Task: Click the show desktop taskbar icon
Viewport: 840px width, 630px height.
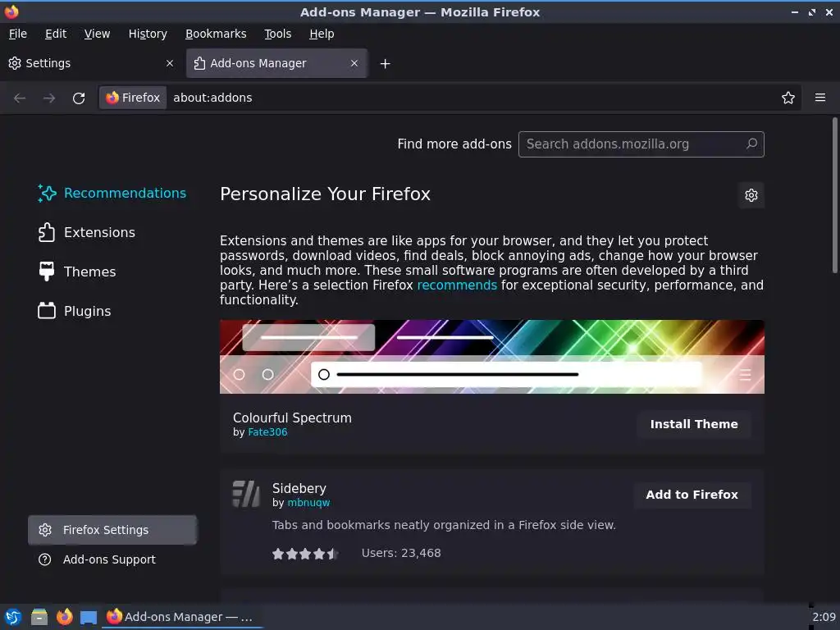Action: [x=89, y=618]
